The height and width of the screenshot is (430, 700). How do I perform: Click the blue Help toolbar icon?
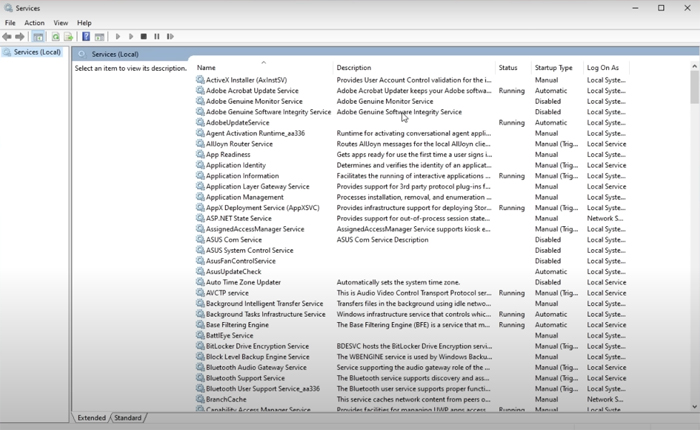(x=86, y=37)
